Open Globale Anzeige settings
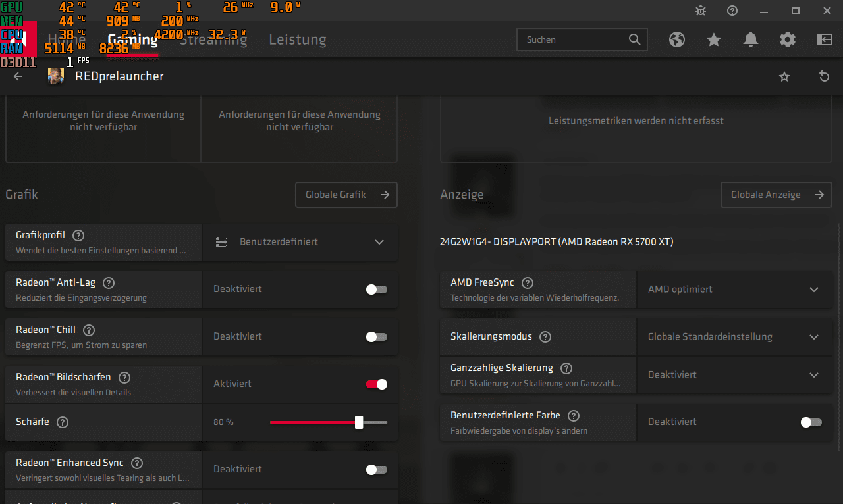 (776, 195)
